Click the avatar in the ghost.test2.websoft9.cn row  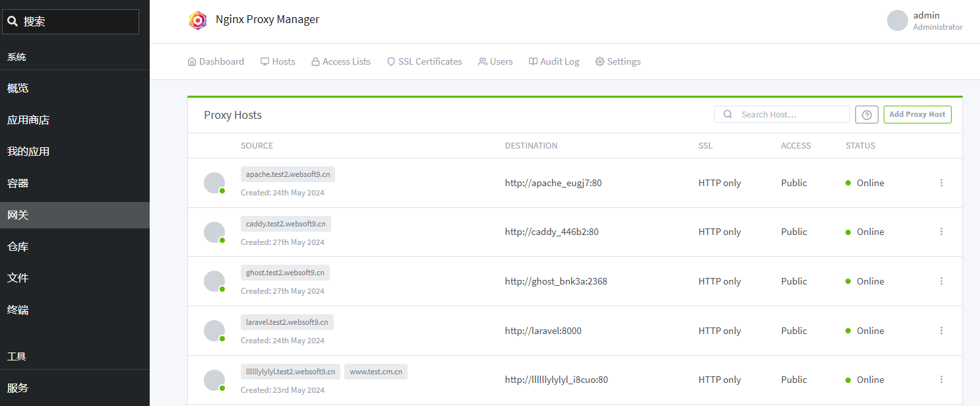(214, 281)
